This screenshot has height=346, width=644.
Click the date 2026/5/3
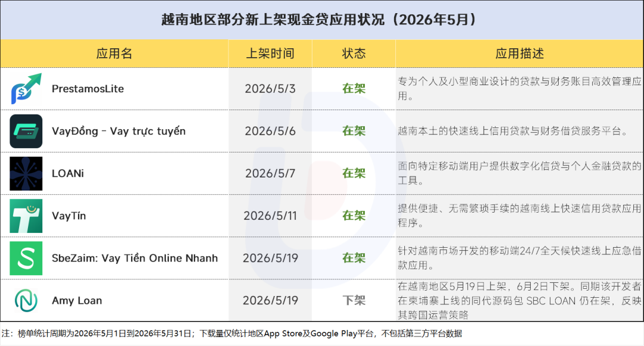(x=270, y=89)
